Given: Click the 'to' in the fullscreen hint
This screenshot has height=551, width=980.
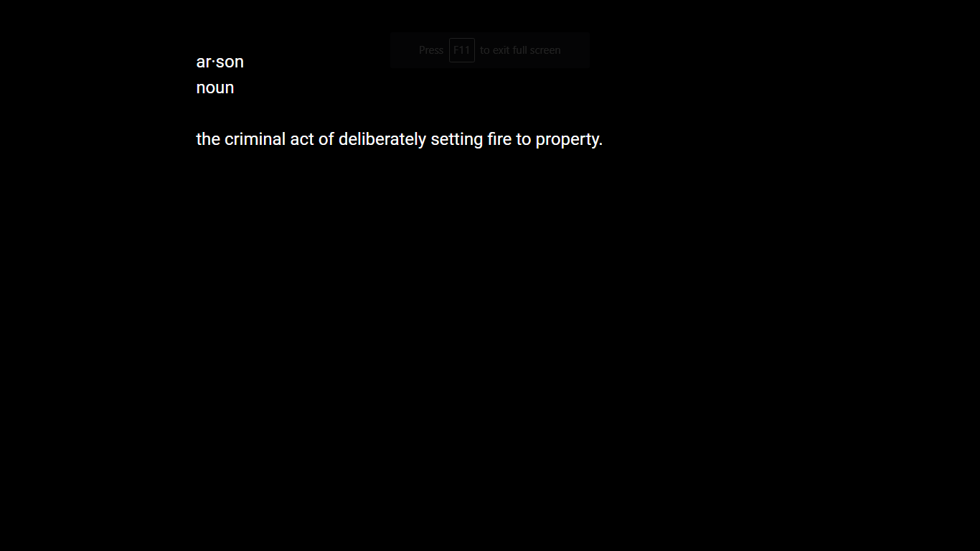Looking at the screenshot, I should (485, 50).
